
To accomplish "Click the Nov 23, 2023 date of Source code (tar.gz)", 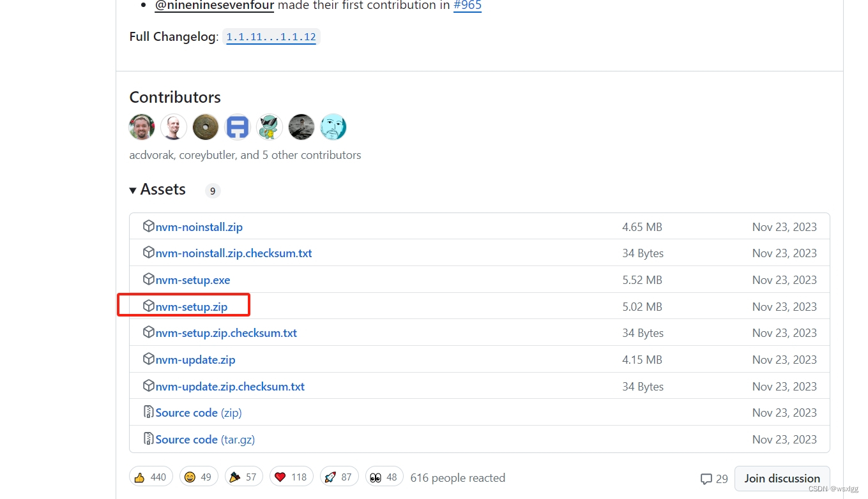I will 784,440.
